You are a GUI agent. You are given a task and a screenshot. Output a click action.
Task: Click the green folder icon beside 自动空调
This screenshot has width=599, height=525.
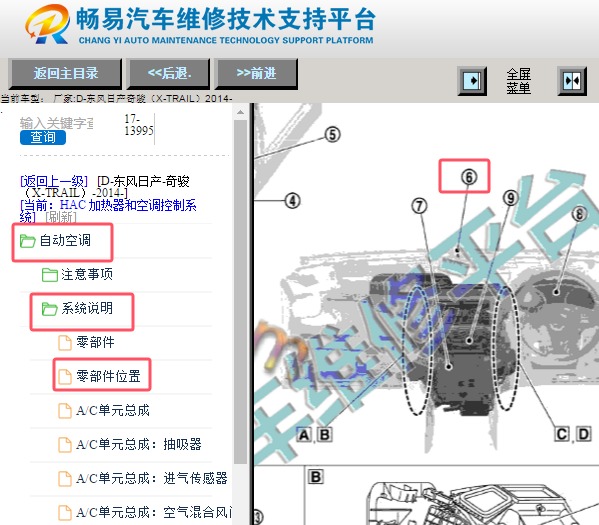(x=28, y=241)
